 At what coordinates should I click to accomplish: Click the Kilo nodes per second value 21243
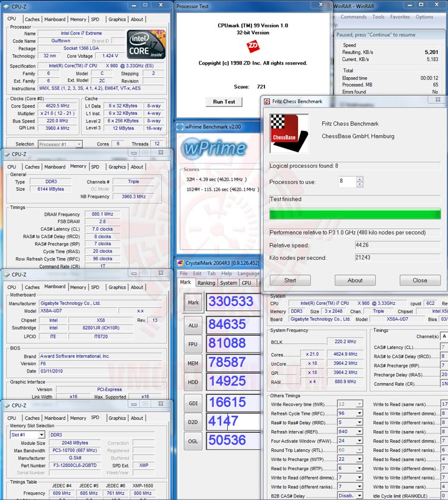click(x=398, y=257)
